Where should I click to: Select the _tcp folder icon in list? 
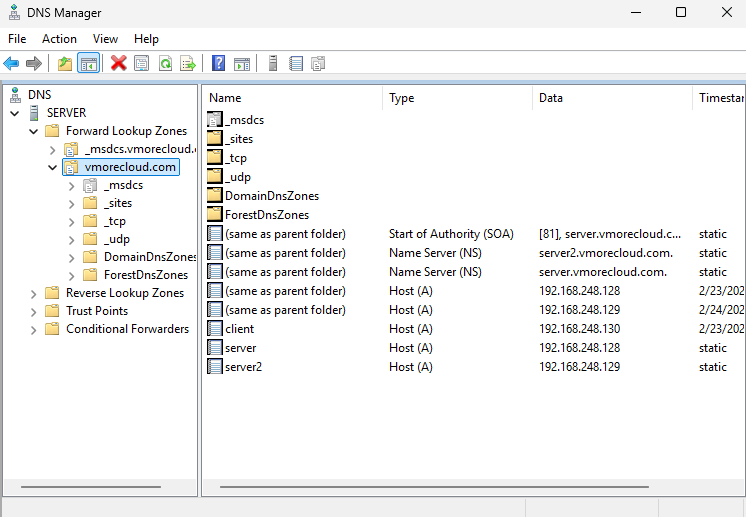(215, 157)
